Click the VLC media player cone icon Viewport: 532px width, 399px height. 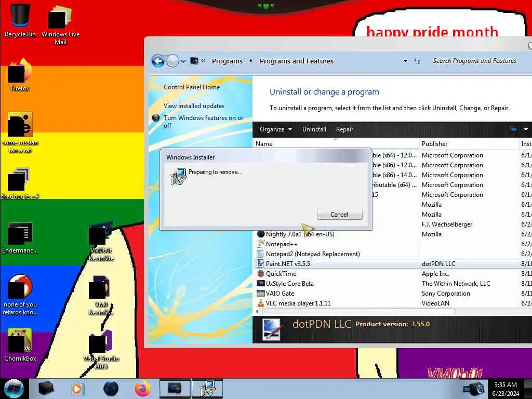[x=261, y=303]
